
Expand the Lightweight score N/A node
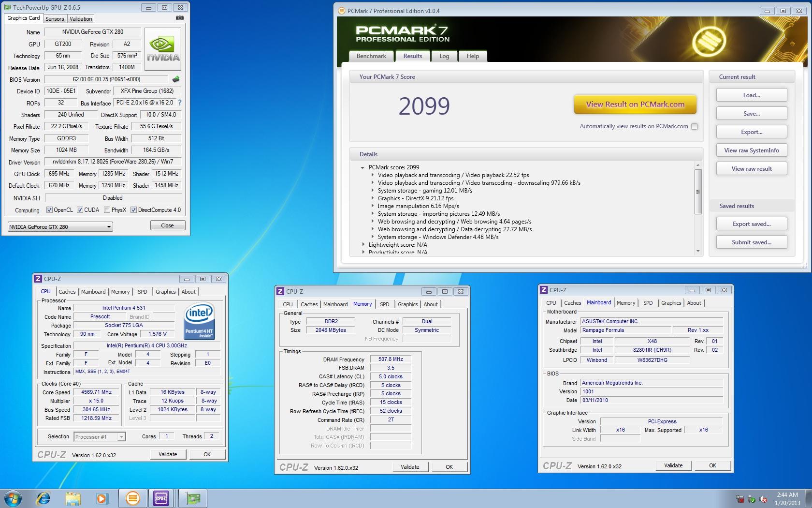pos(363,245)
